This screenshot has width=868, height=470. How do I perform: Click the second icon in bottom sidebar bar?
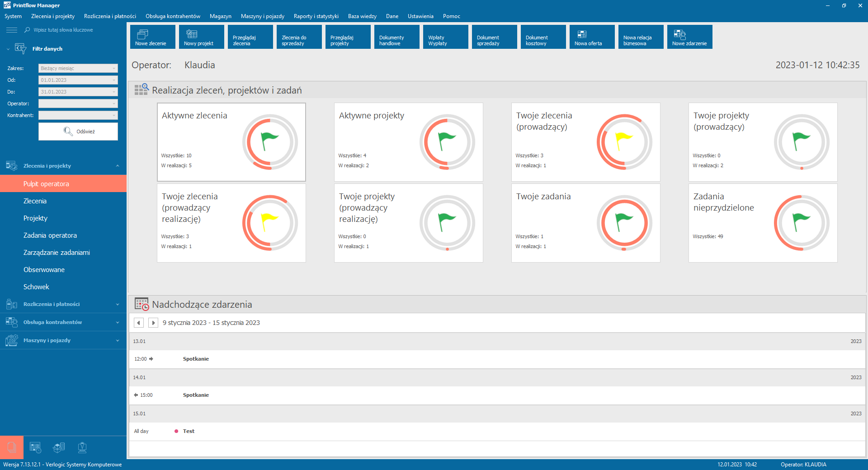(35, 447)
